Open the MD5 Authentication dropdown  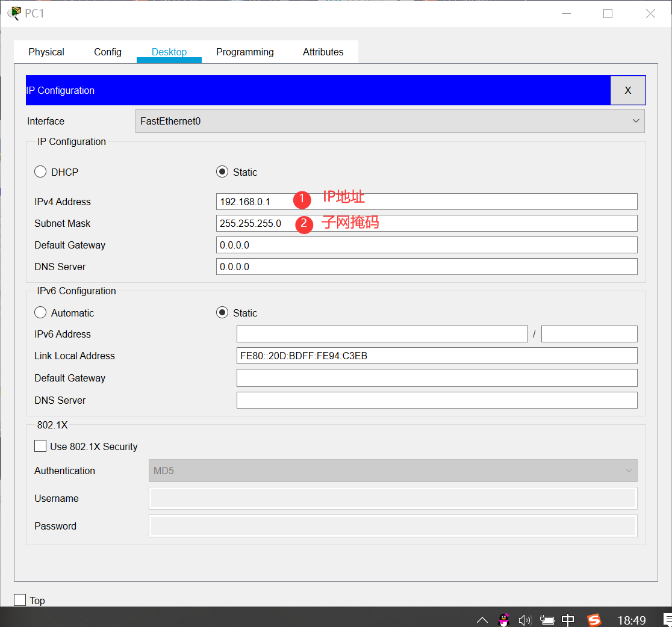click(629, 471)
